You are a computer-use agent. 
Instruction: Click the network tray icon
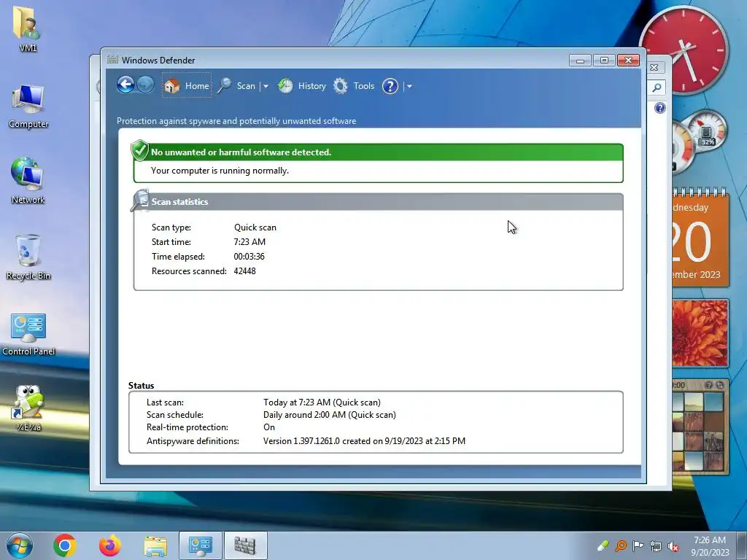point(656,546)
